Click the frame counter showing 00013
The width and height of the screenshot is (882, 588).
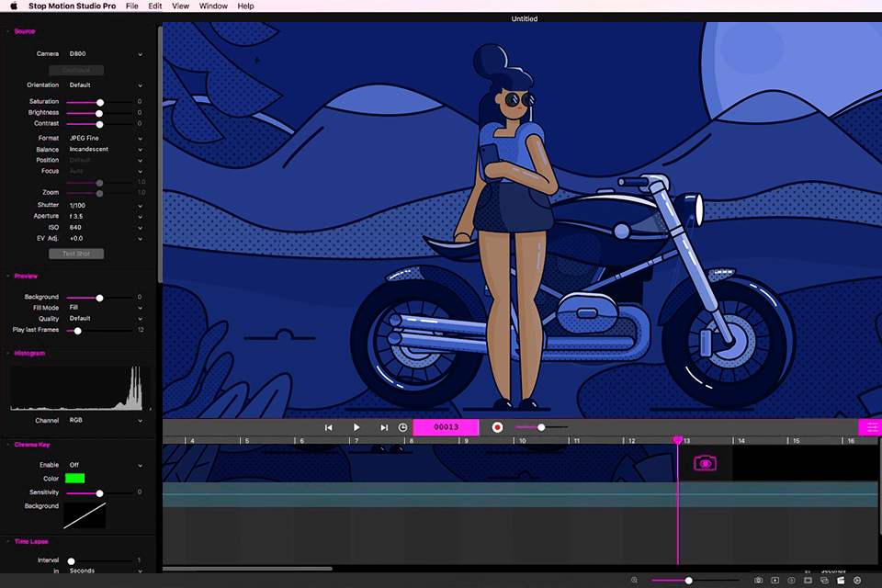point(446,426)
